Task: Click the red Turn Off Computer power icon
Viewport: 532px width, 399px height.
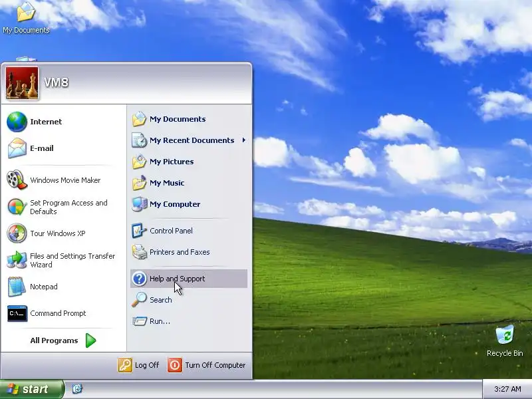Action: coord(174,365)
